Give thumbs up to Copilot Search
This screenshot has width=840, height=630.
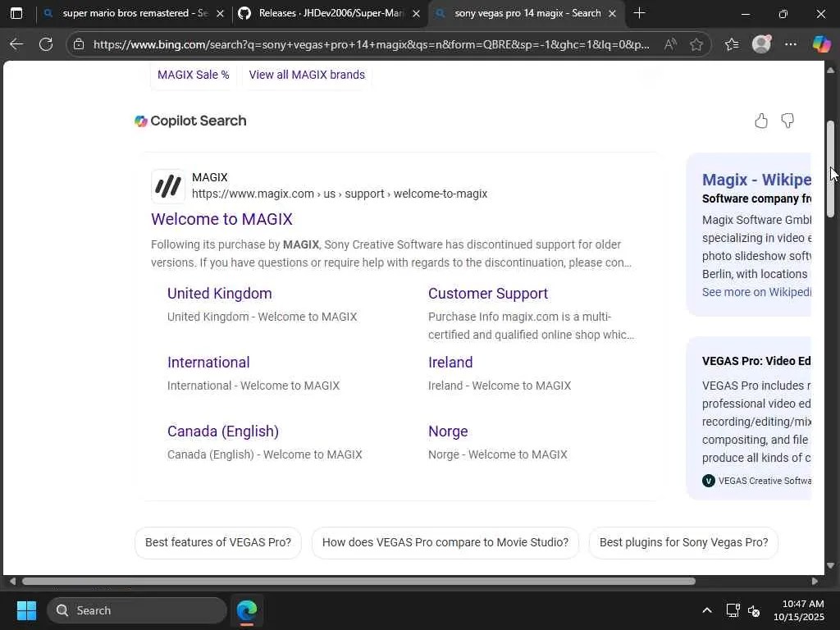(x=760, y=121)
